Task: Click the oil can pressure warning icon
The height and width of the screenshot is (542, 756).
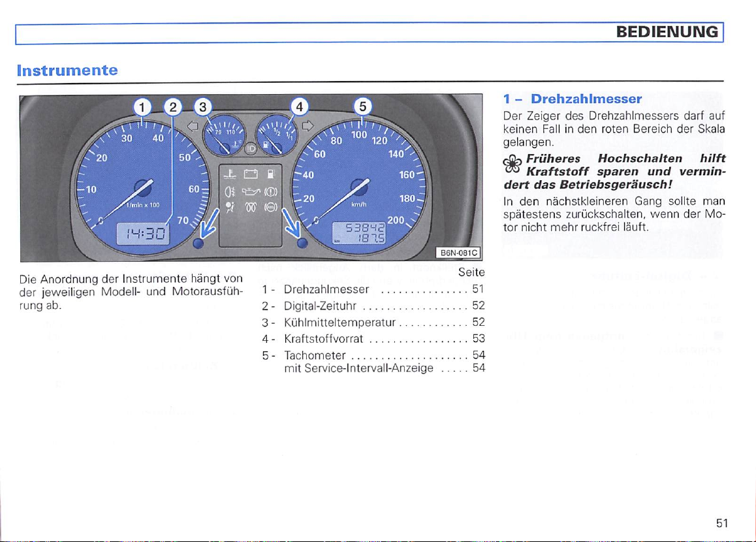Action: 251,192
